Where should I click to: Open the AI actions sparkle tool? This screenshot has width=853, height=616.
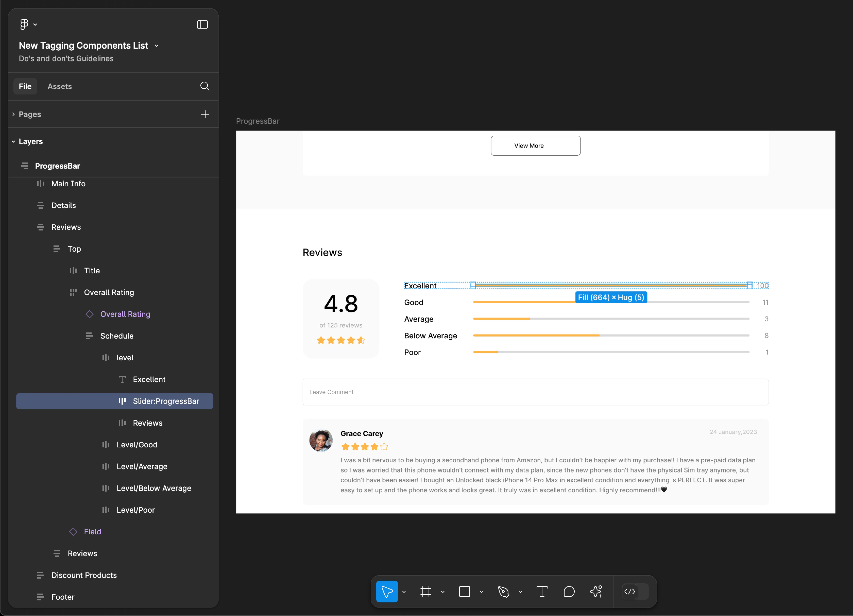[596, 592]
